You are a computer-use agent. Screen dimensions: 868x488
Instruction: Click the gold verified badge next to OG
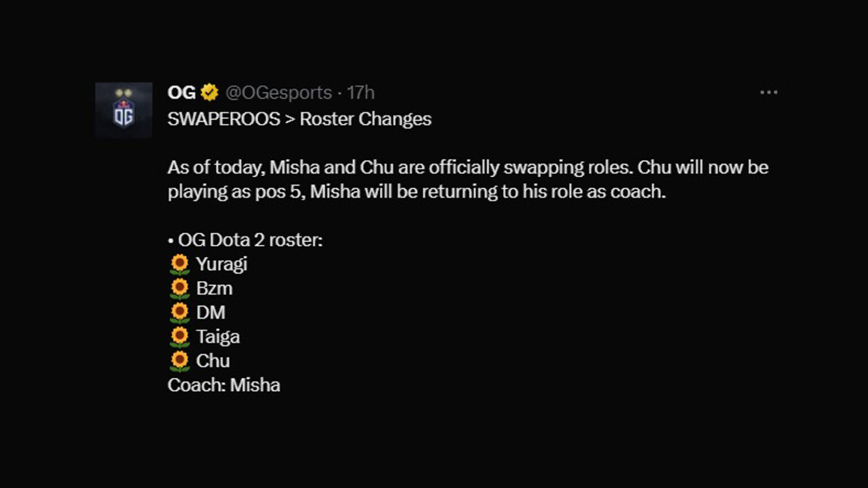[209, 92]
